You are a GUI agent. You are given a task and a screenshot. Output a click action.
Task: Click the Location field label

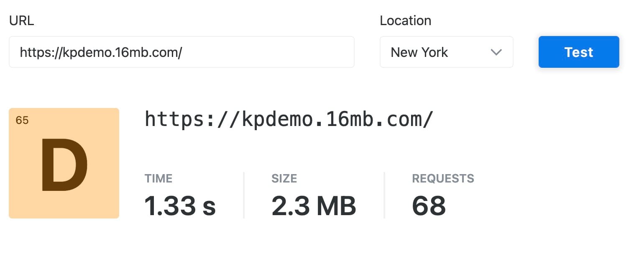(405, 21)
